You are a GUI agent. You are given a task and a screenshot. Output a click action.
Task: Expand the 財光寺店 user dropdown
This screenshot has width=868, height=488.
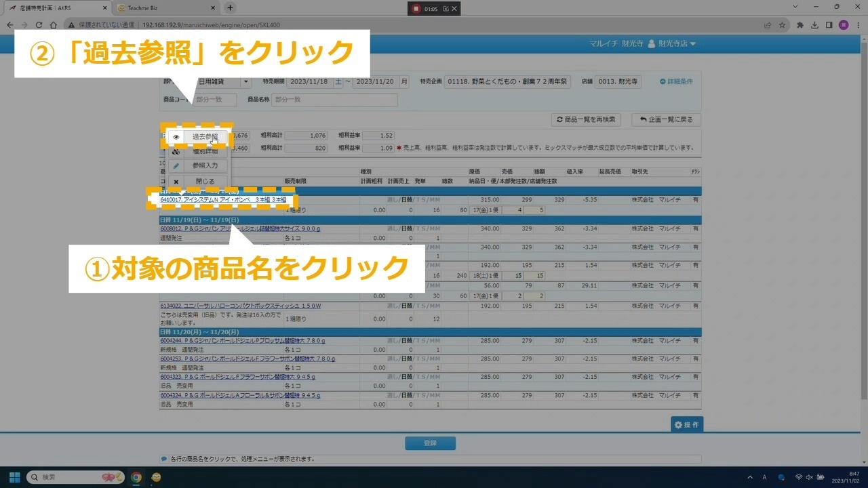pos(671,44)
